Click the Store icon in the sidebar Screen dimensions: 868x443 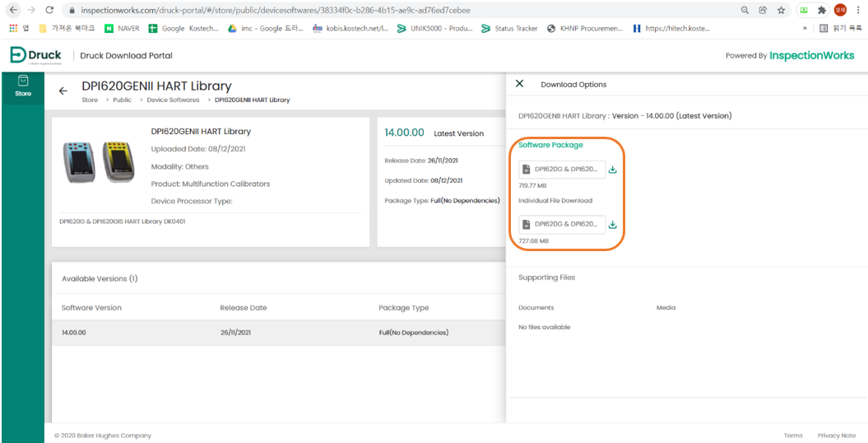pyautogui.click(x=23, y=86)
